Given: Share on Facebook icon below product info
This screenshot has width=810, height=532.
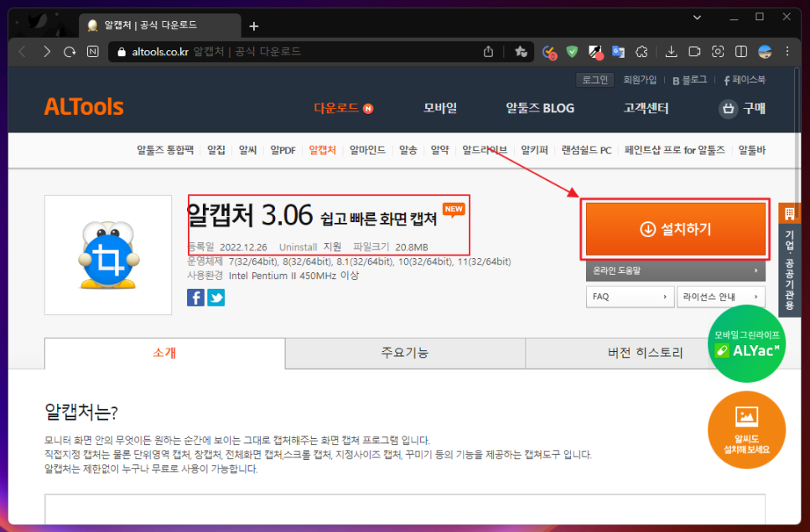Looking at the screenshot, I should tap(195, 297).
